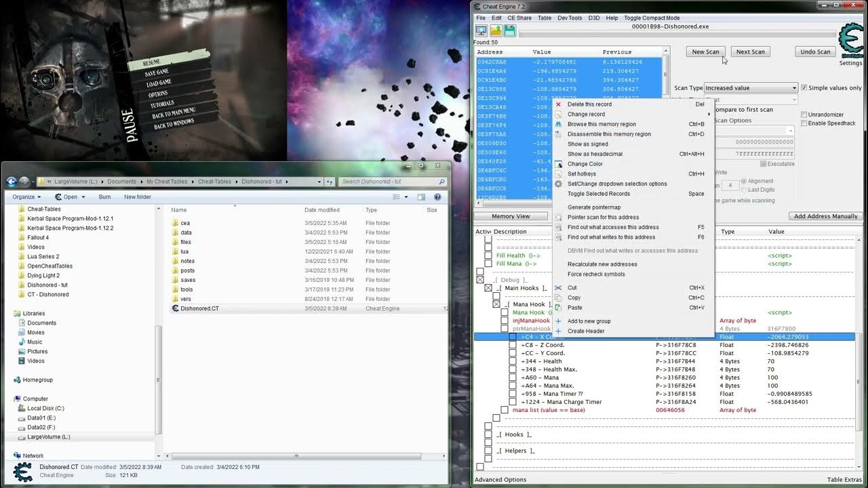Image resolution: width=868 pixels, height=488 pixels.
Task: Click the Music library icon
Action: pyautogui.click(x=22, y=342)
